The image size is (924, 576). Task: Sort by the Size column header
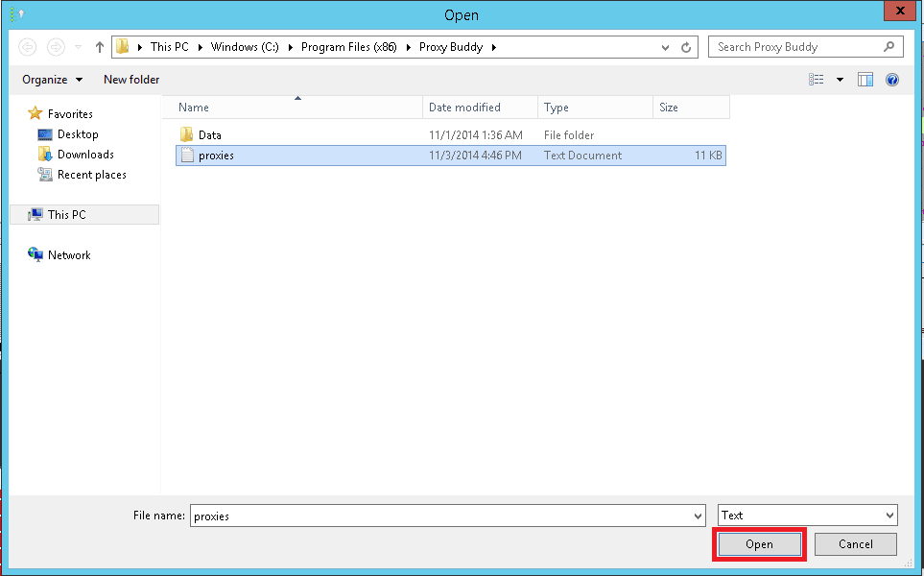pos(691,108)
